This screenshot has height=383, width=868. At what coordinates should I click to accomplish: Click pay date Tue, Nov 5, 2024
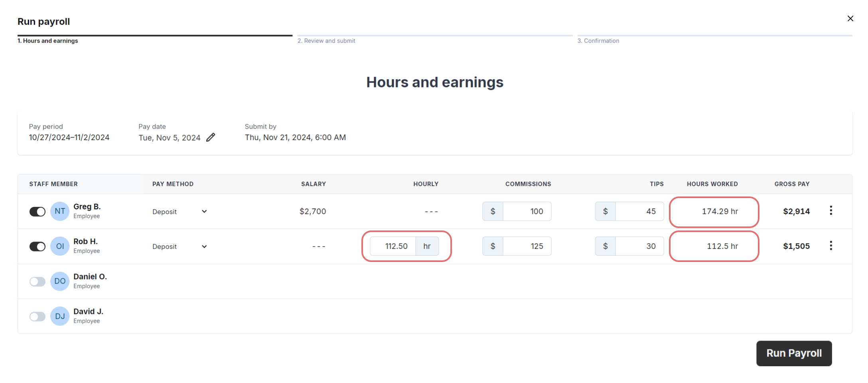coord(170,138)
